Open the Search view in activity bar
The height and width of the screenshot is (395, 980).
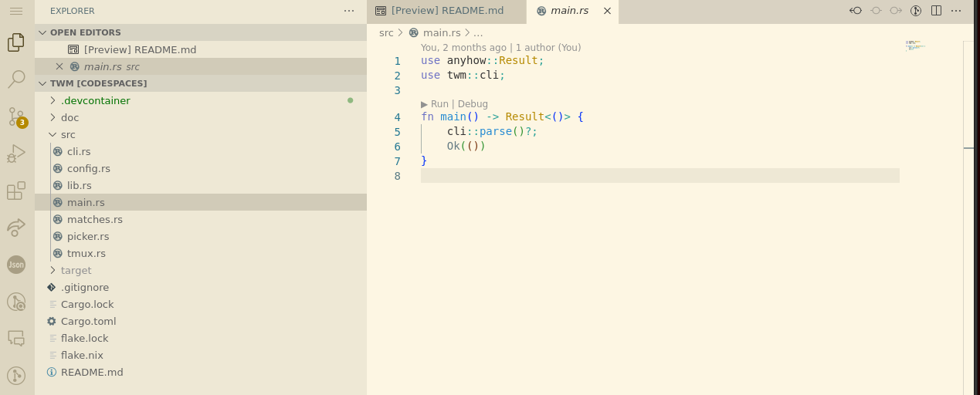pyautogui.click(x=16, y=79)
